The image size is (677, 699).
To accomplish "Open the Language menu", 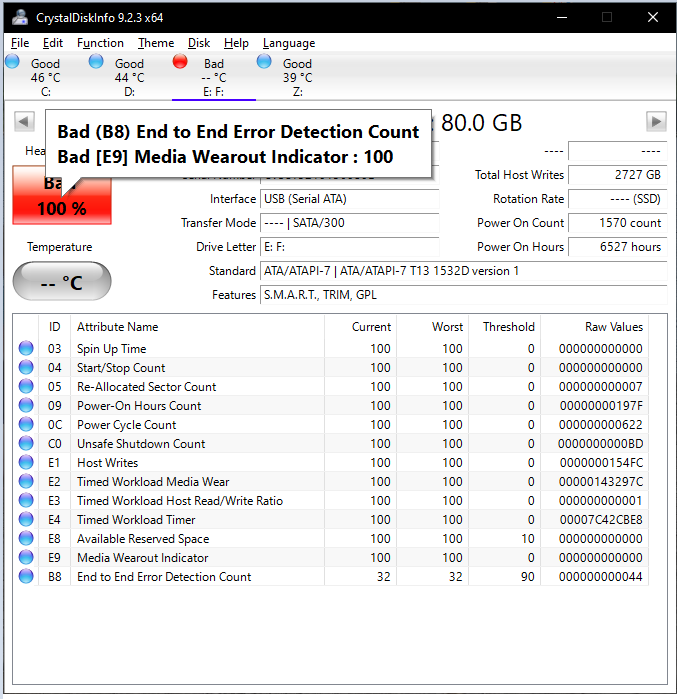I will coord(289,43).
